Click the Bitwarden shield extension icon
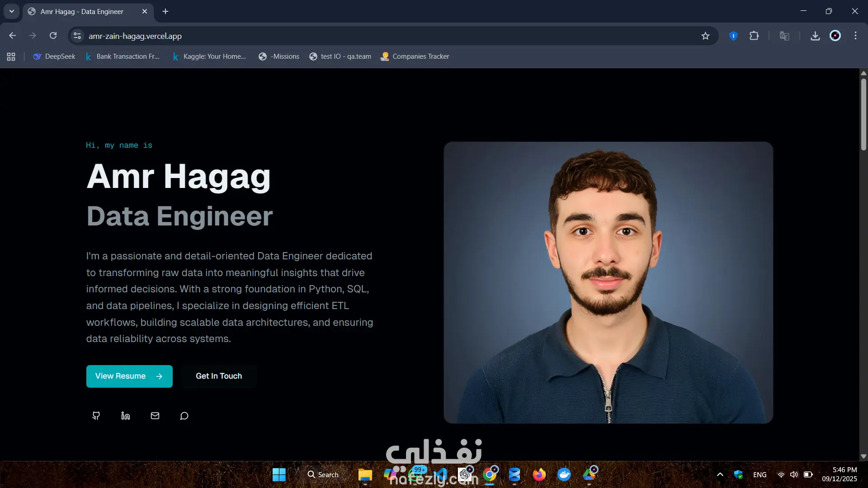The width and height of the screenshot is (868, 488). (733, 36)
